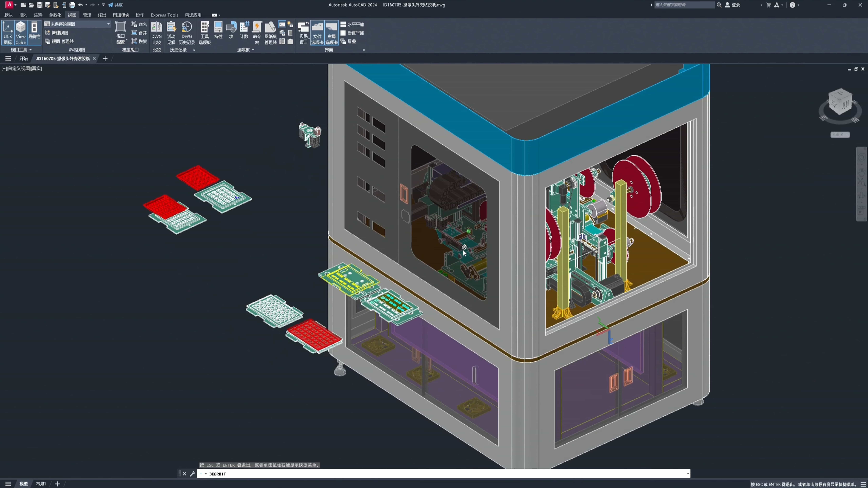Viewport: 868px width, 488px height.
Task: Click the Plot printer icon
Action: (x=72, y=5)
